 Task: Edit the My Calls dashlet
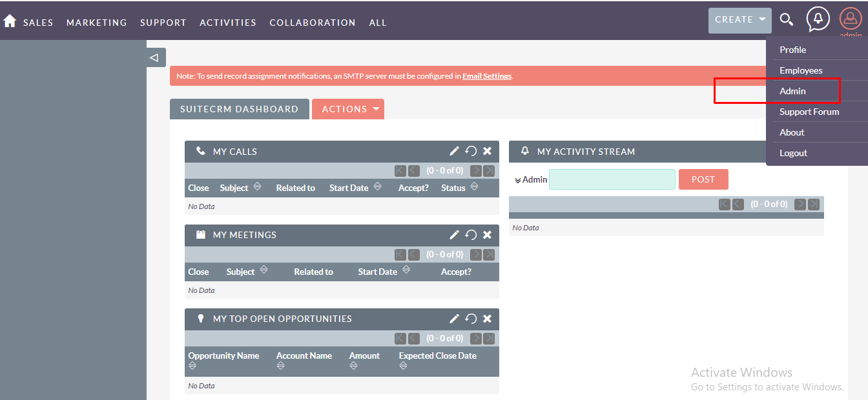pos(454,151)
